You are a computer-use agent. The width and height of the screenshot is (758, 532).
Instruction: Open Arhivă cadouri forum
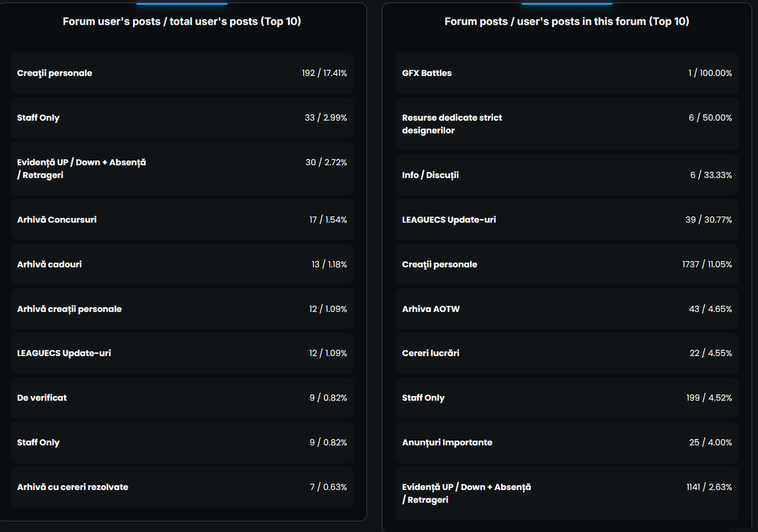(x=50, y=265)
